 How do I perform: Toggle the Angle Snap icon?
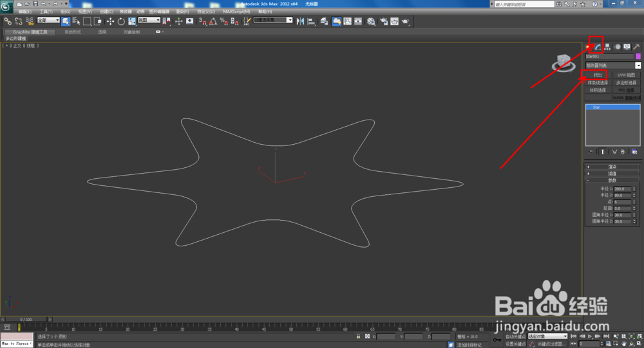213,21
